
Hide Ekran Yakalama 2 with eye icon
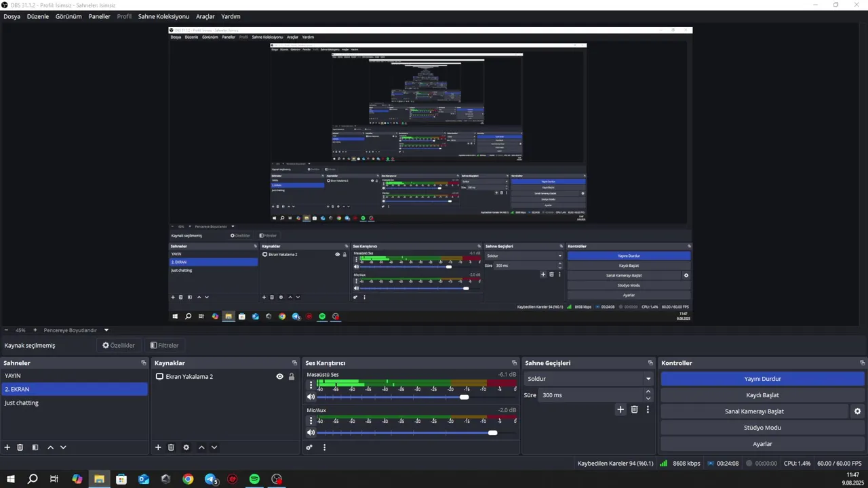(279, 377)
